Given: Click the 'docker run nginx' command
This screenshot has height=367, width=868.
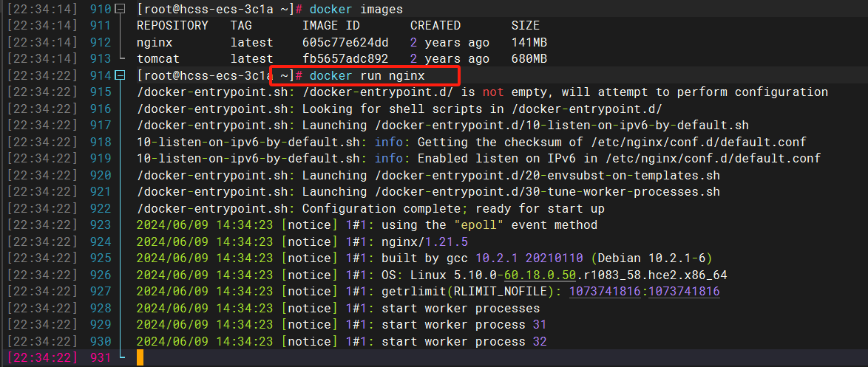Looking at the screenshot, I should (x=367, y=76).
